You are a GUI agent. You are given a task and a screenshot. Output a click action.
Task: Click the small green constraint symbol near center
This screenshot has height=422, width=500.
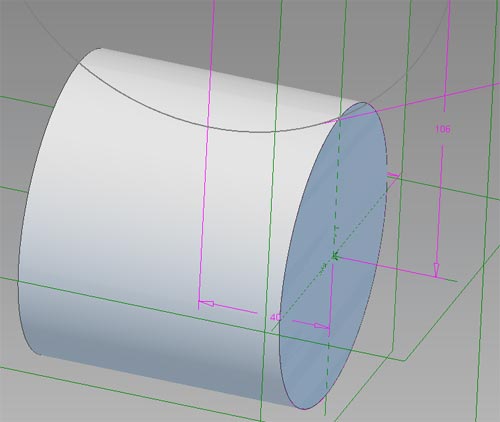click(x=323, y=267)
